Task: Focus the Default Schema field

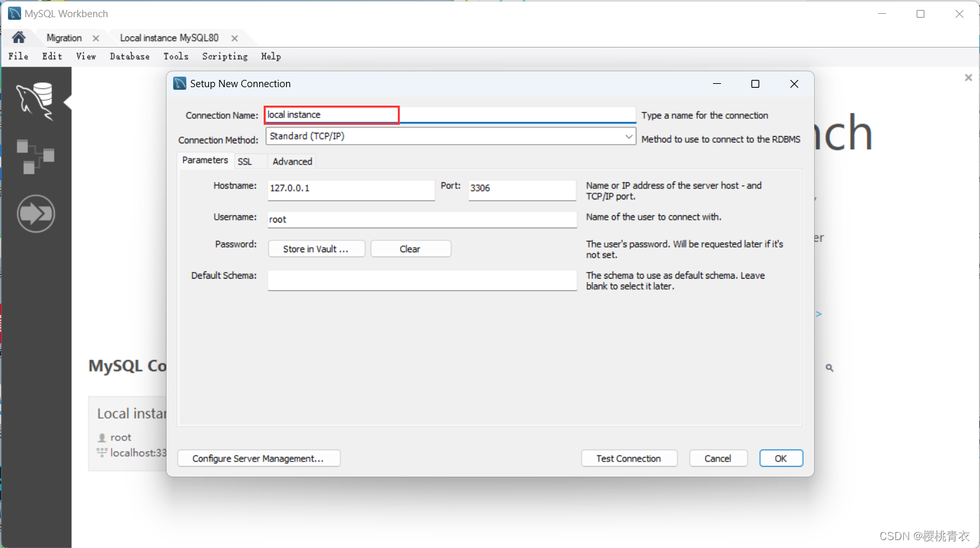Action: coord(422,280)
